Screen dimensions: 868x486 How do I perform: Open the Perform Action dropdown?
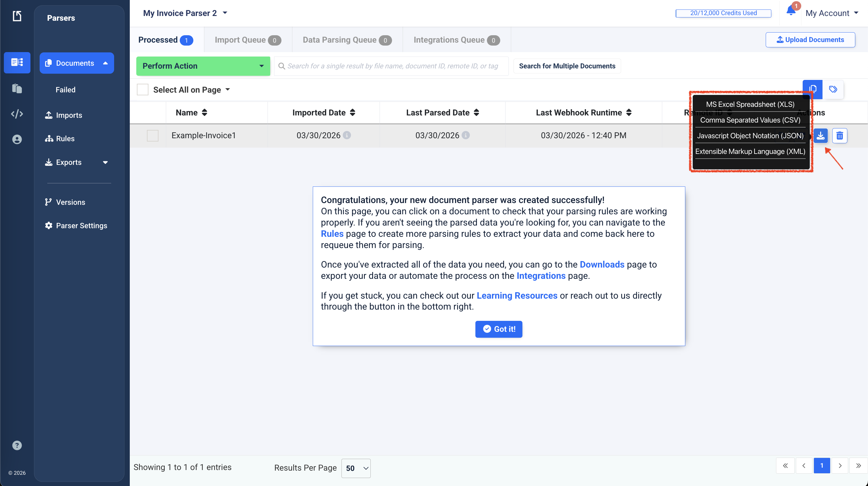(x=203, y=66)
